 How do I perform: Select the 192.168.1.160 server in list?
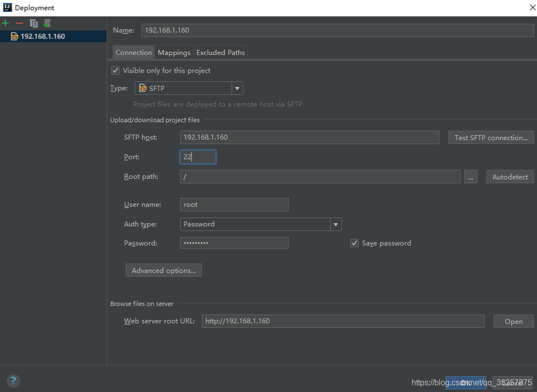pyautogui.click(x=53, y=37)
